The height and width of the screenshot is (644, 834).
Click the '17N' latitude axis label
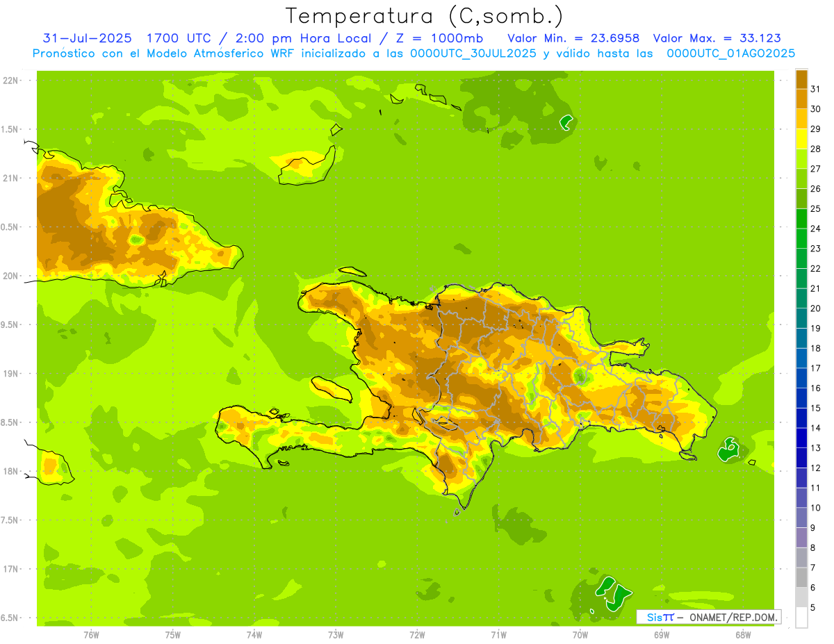point(10,569)
